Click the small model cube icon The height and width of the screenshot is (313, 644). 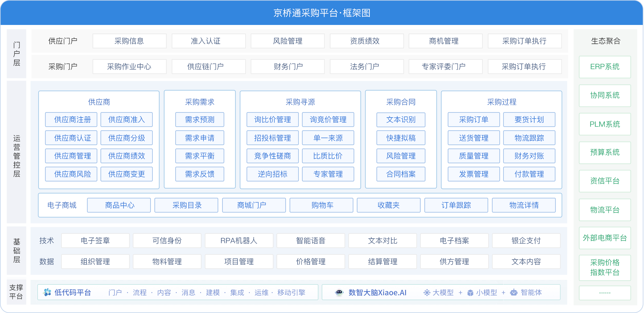tap(470, 293)
